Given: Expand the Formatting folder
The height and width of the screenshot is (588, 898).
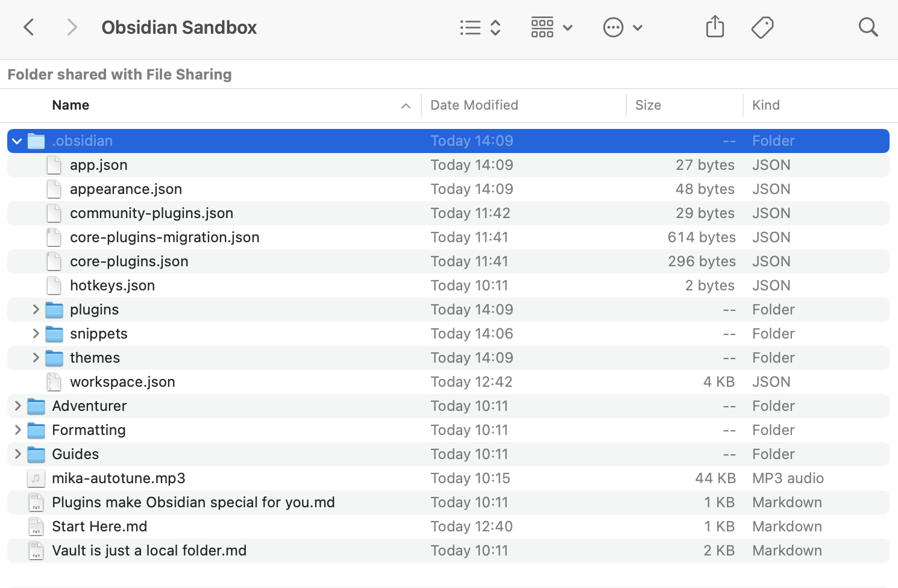Looking at the screenshot, I should coord(17,430).
